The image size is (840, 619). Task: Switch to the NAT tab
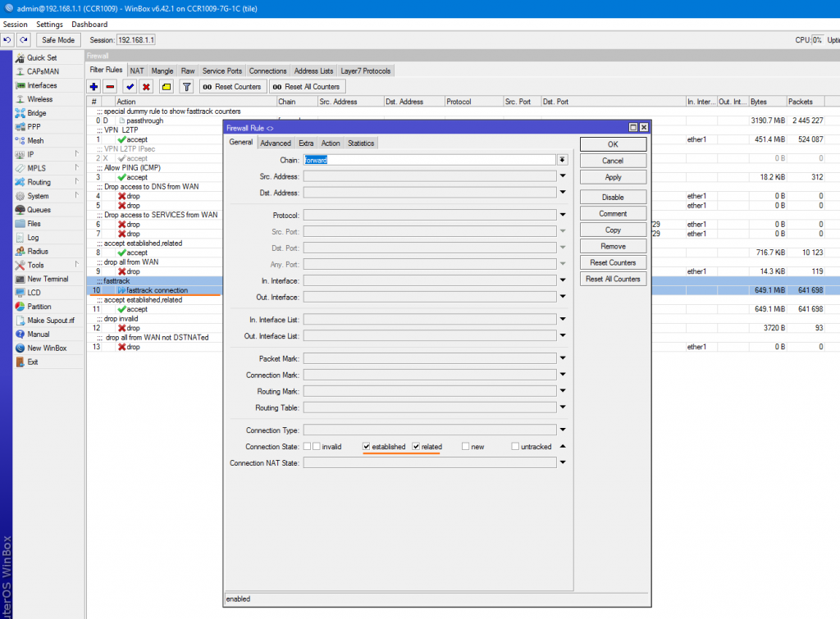click(x=136, y=71)
